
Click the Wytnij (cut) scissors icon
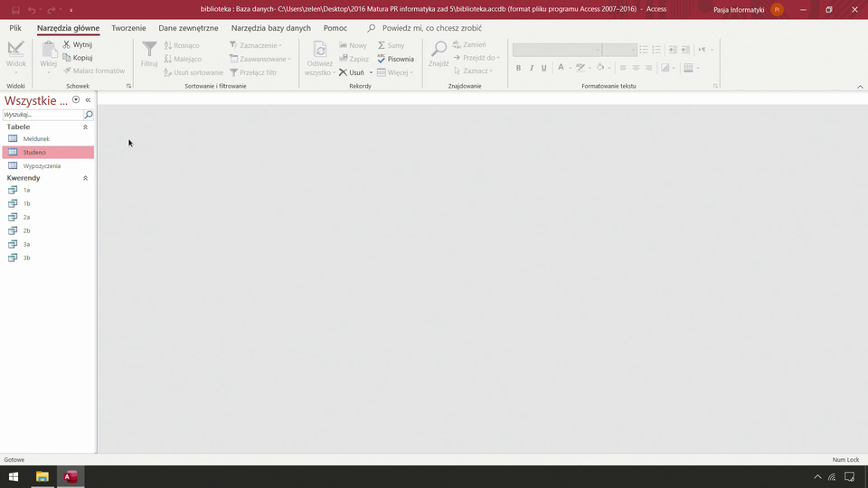pos(67,44)
